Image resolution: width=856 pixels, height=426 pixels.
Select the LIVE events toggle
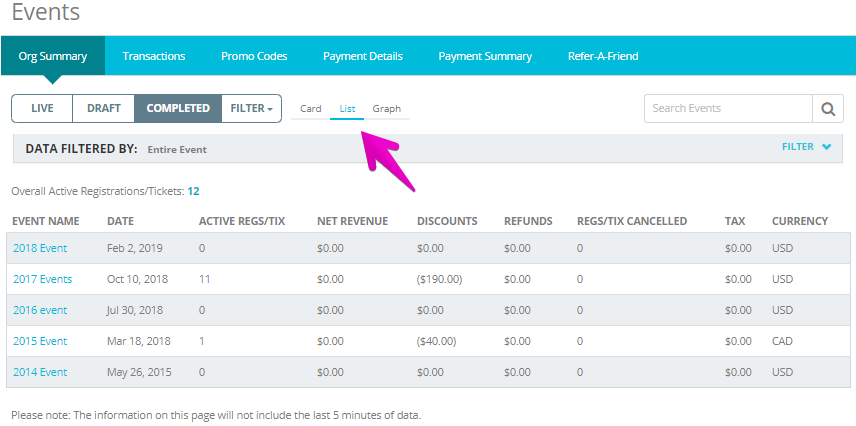pos(42,108)
